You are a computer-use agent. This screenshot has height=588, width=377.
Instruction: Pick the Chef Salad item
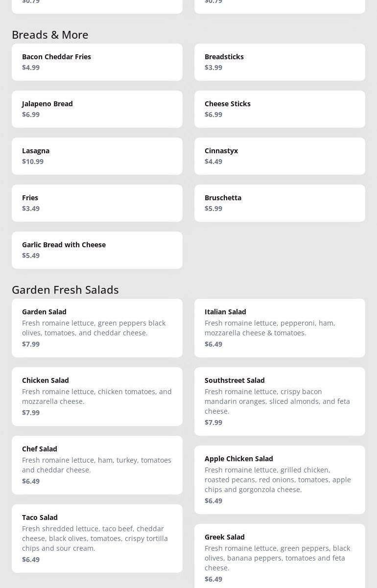[x=97, y=465]
